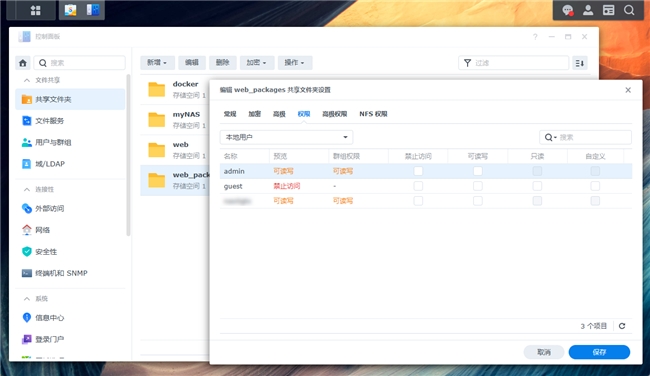
Task: Open the notifications chat bubble icon
Action: [568, 10]
